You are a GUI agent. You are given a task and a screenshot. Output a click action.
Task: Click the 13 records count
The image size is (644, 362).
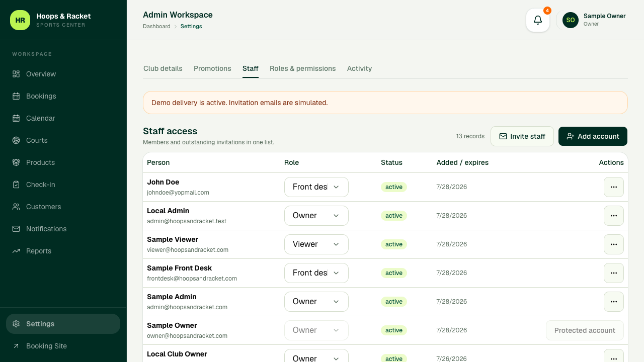tap(470, 136)
